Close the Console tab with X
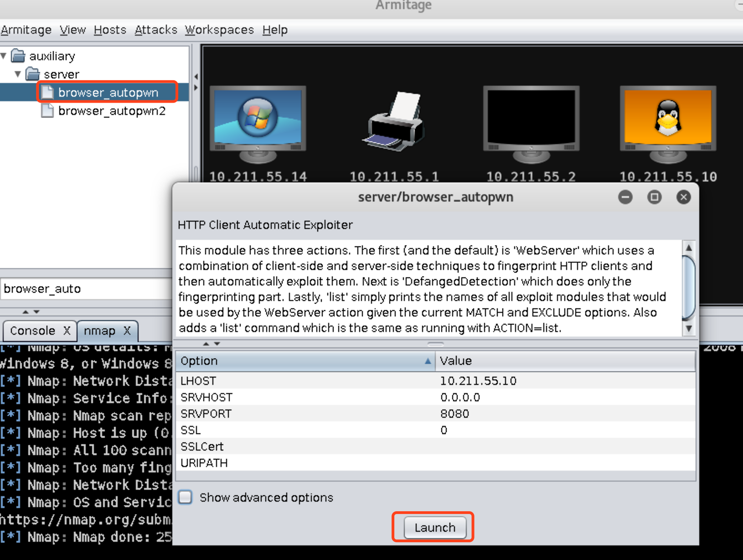 (67, 330)
